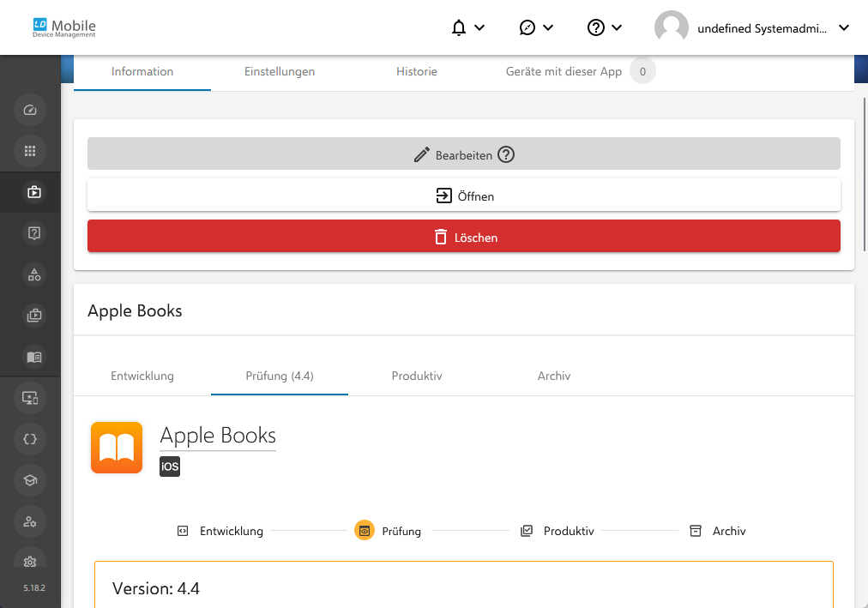The image size is (868, 608).
Task: Click the device count badge showing 0
Action: coord(642,71)
